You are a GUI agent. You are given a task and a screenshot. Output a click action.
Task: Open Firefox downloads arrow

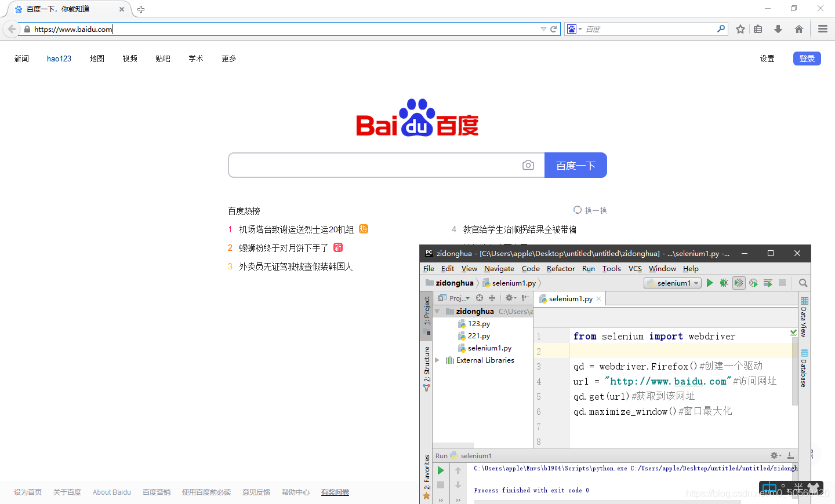click(778, 29)
